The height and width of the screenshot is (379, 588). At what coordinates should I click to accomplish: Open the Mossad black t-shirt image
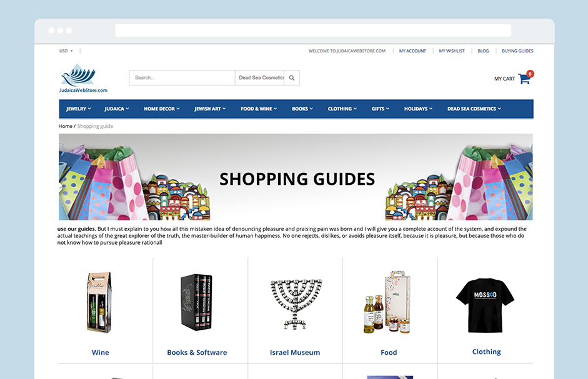point(486,305)
